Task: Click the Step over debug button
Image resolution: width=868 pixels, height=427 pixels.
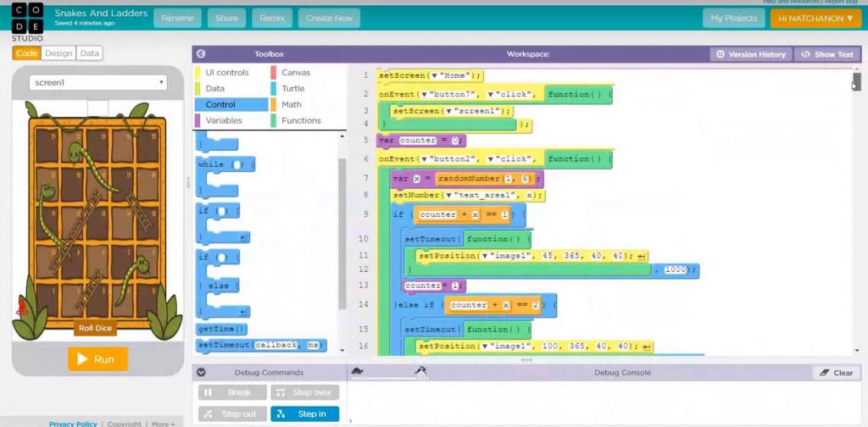Action: tap(305, 392)
